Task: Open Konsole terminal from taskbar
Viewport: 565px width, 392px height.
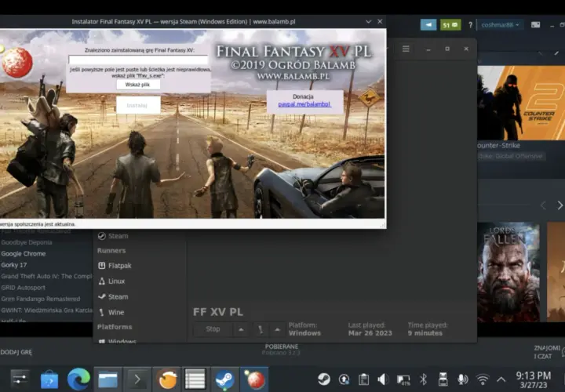Action: (137, 379)
